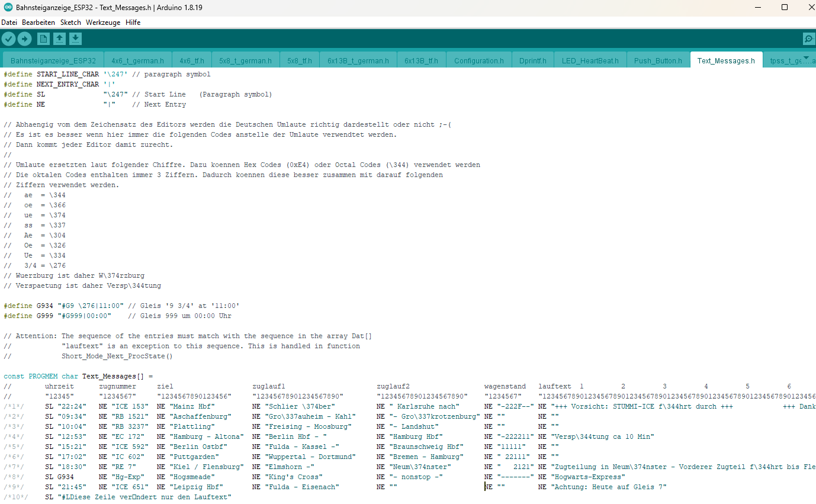Screen dimensions: 816x504
Task: Switch to the Dprintf.h tab
Action: point(532,60)
